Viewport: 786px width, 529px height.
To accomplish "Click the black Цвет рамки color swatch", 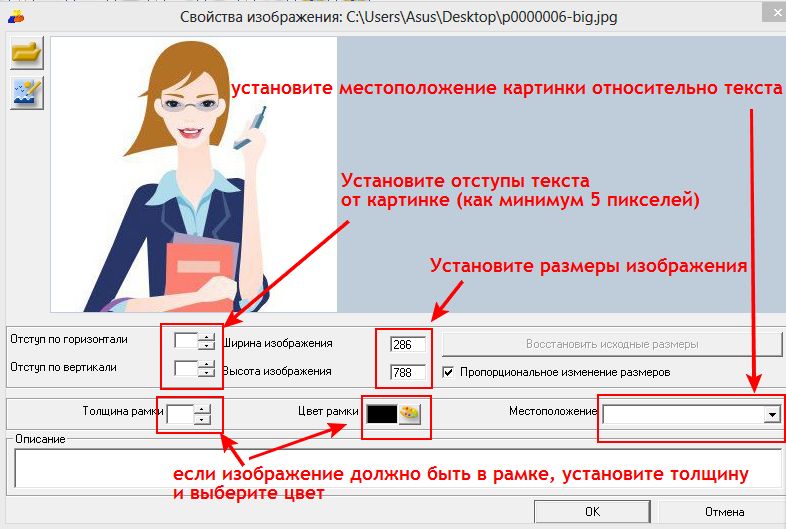I will (382, 413).
